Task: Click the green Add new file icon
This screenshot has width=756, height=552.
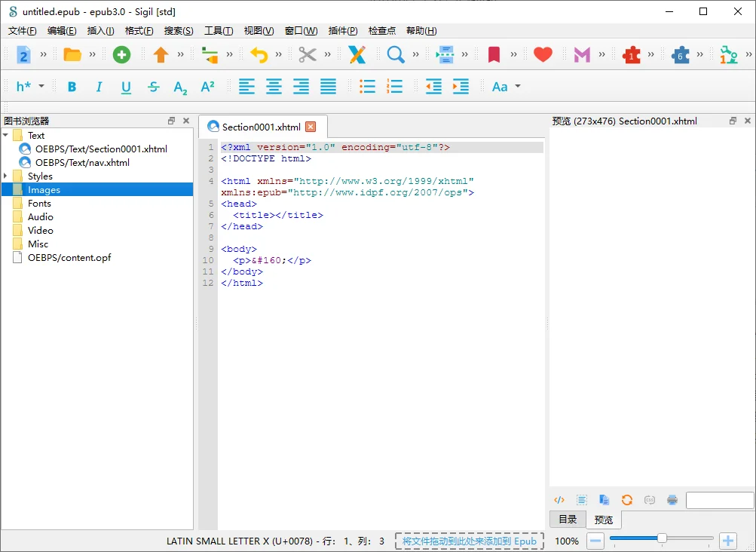Action: point(121,54)
